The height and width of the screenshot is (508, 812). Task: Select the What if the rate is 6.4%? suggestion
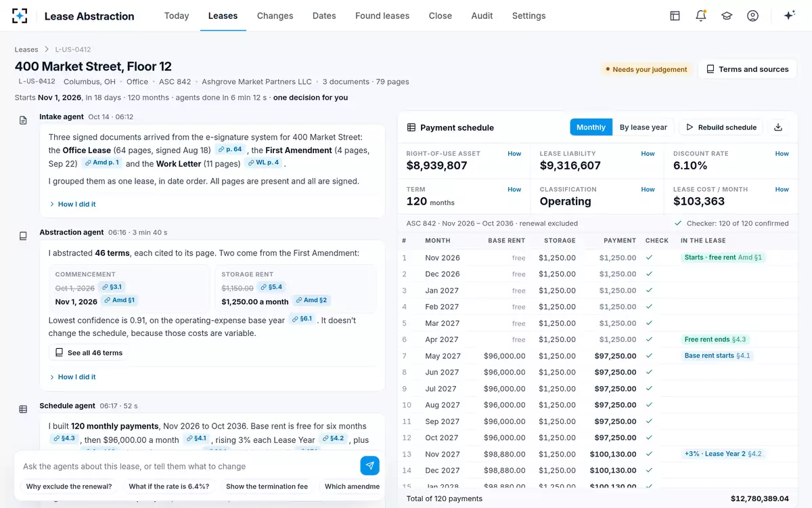pyautogui.click(x=169, y=486)
